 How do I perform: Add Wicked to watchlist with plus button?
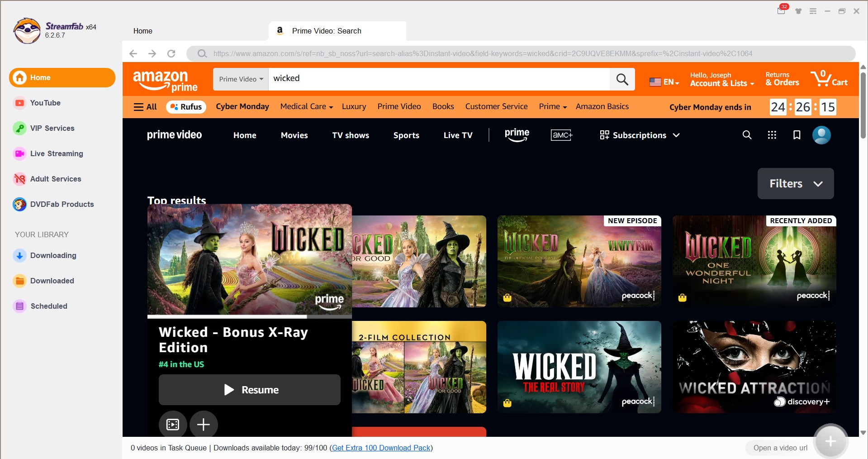pyautogui.click(x=204, y=425)
